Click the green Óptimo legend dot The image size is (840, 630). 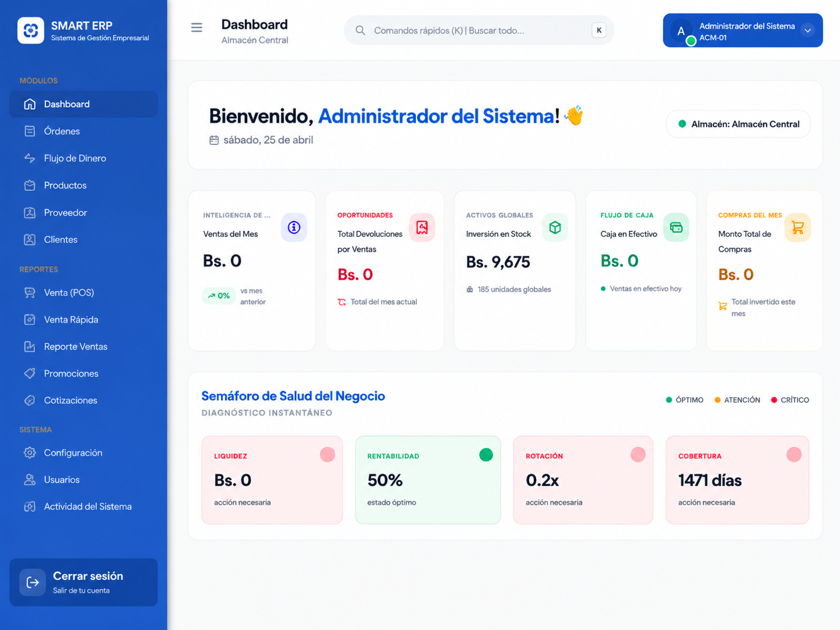669,400
